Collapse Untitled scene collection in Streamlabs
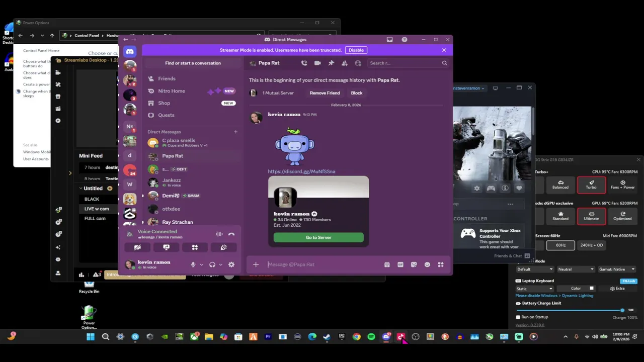This screenshot has width=644, height=362. [x=80, y=188]
